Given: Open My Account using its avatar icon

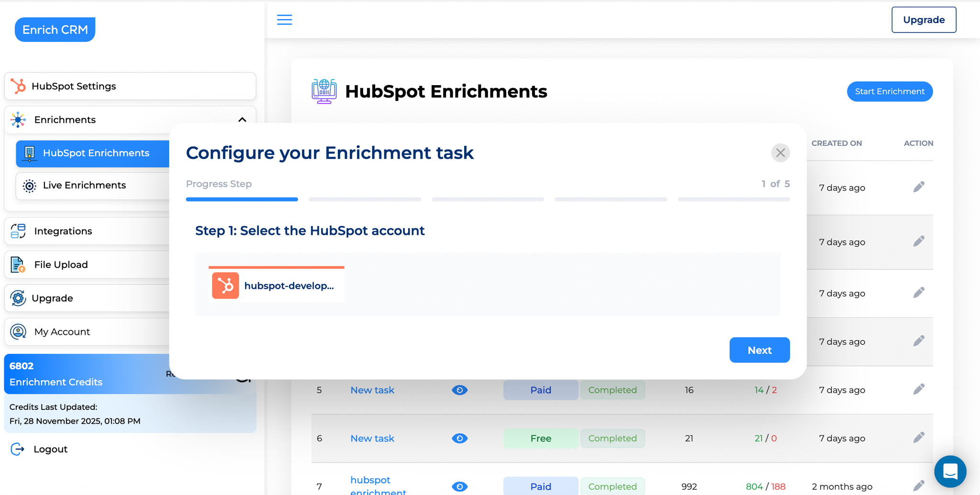Looking at the screenshot, I should pyautogui.click(x=18, y=331).
